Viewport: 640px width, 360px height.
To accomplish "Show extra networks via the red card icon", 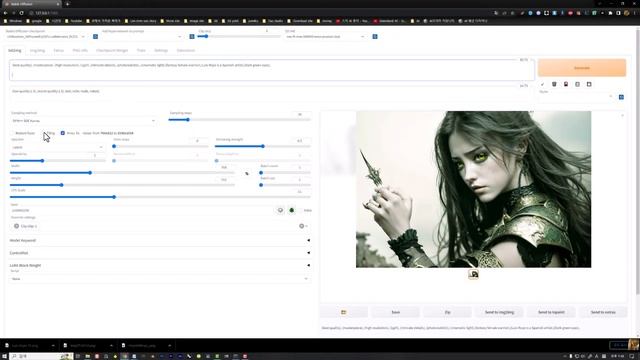I will click(566, 84).
